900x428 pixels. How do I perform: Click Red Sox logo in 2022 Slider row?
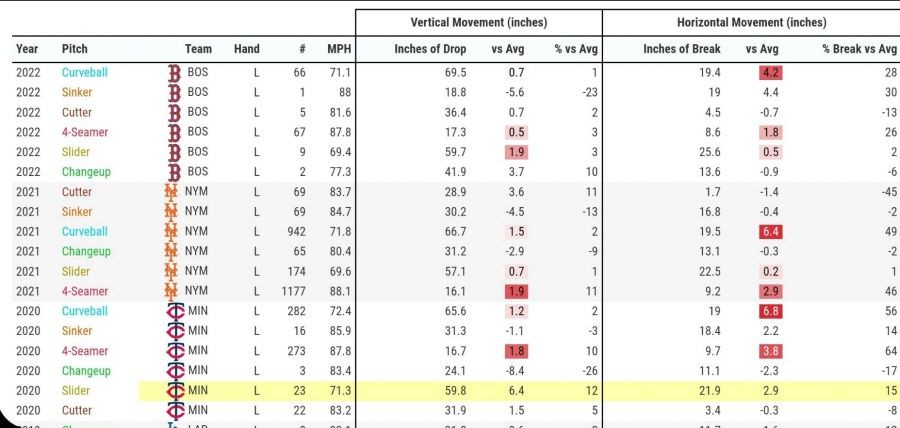[x=173, y=152]
